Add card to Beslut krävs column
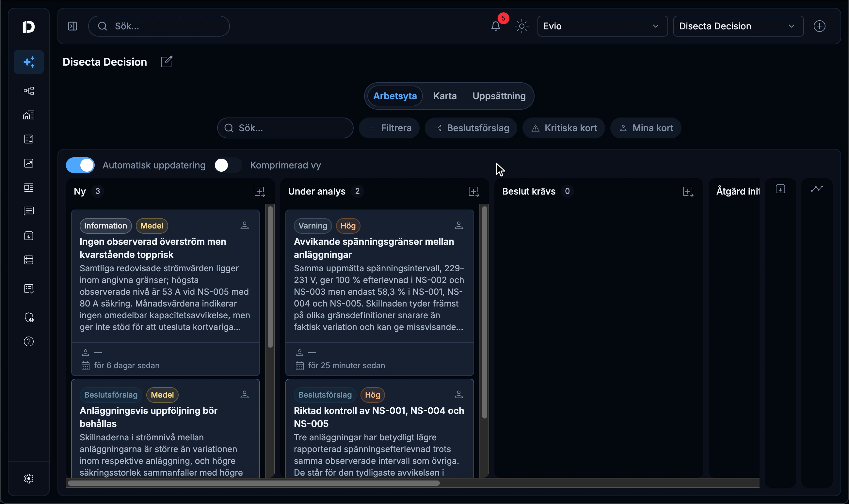This screenshot has height=504, width=849. tap(688, 192)
